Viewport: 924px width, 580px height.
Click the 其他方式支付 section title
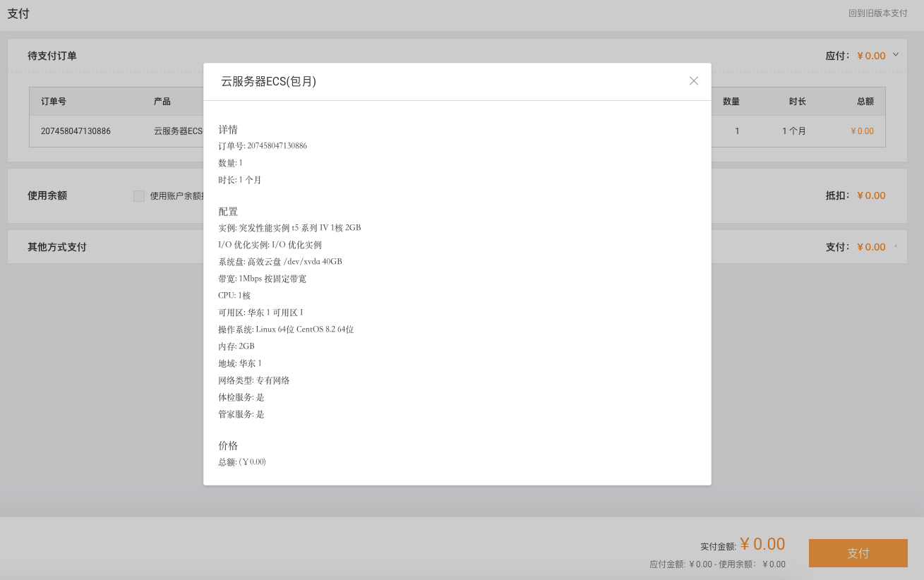point(57,247)
